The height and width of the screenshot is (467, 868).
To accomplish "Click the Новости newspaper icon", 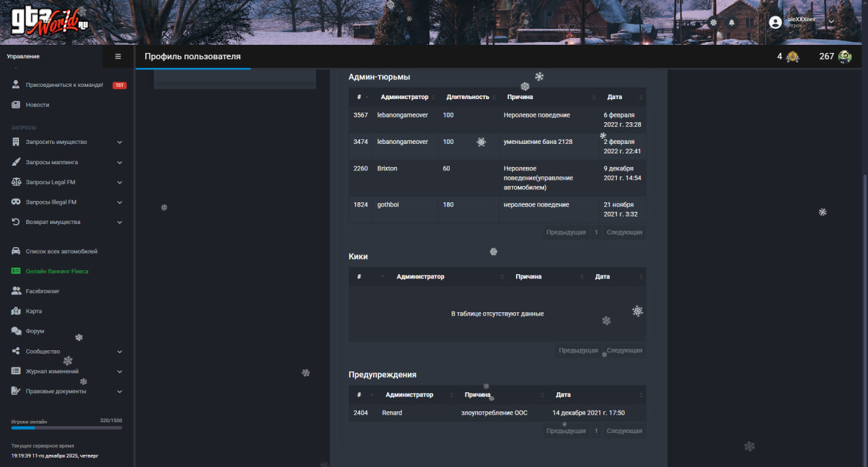I will [x=16, y=105].
